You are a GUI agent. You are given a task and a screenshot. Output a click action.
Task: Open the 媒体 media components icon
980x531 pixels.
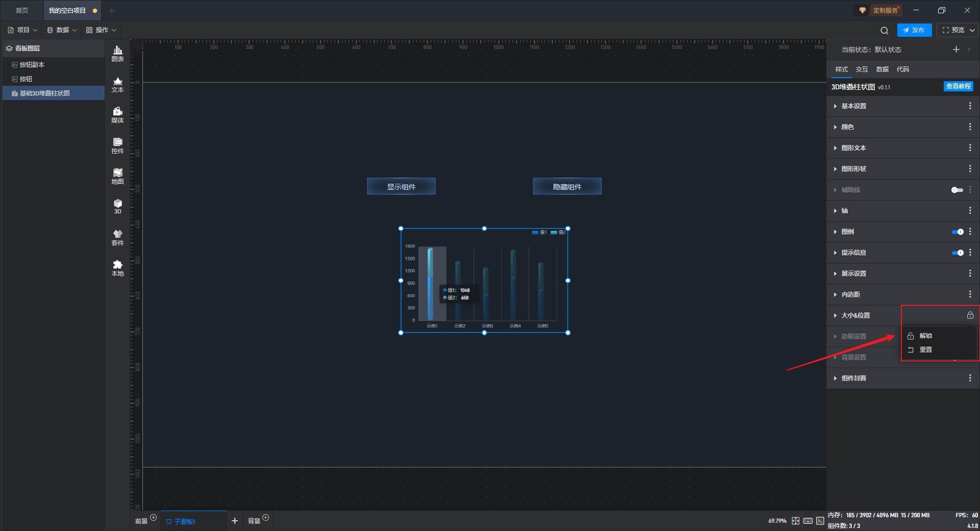117,115
